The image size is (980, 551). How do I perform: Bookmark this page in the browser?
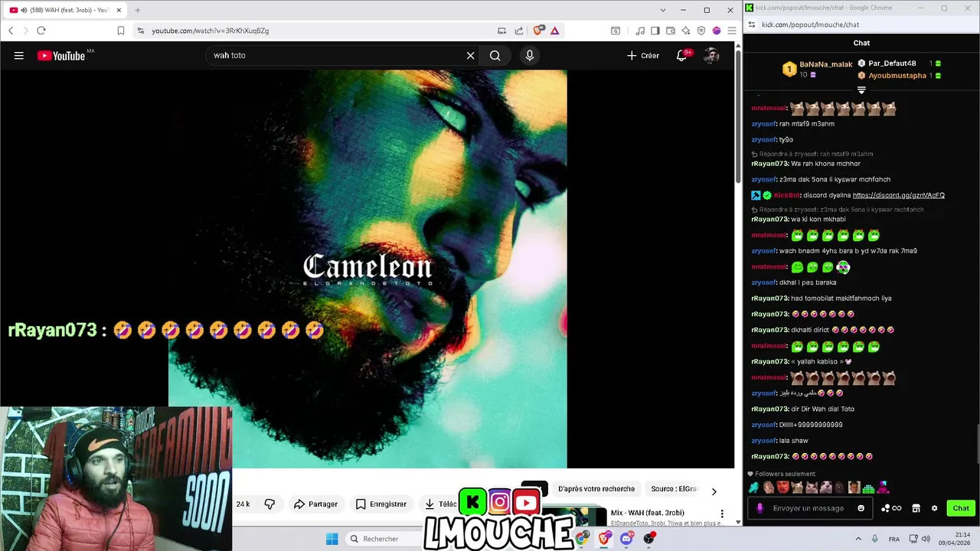(120, 31)
